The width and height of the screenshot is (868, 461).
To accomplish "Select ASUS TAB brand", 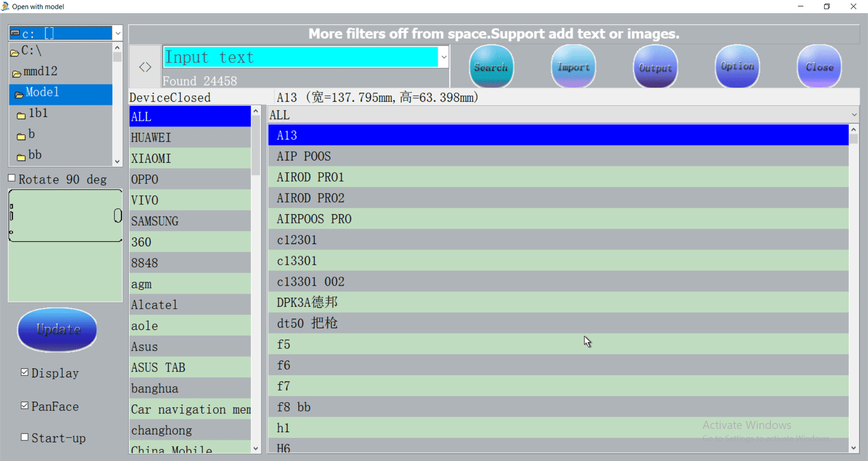I will [190, 367].
